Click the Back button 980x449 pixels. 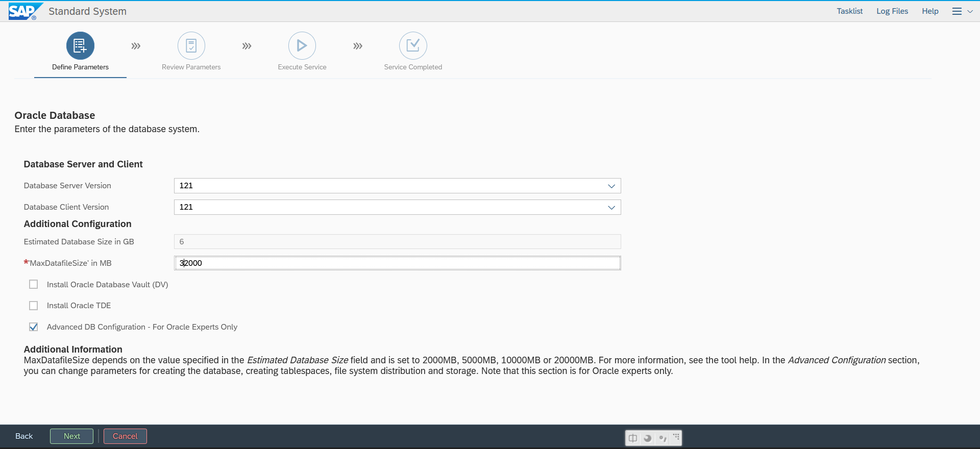point(24,436)
